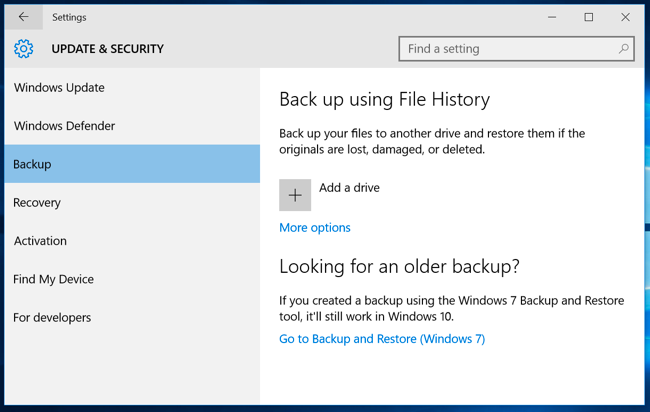Open Find My Device settings

pyautogui.click(x=132, y=279)
